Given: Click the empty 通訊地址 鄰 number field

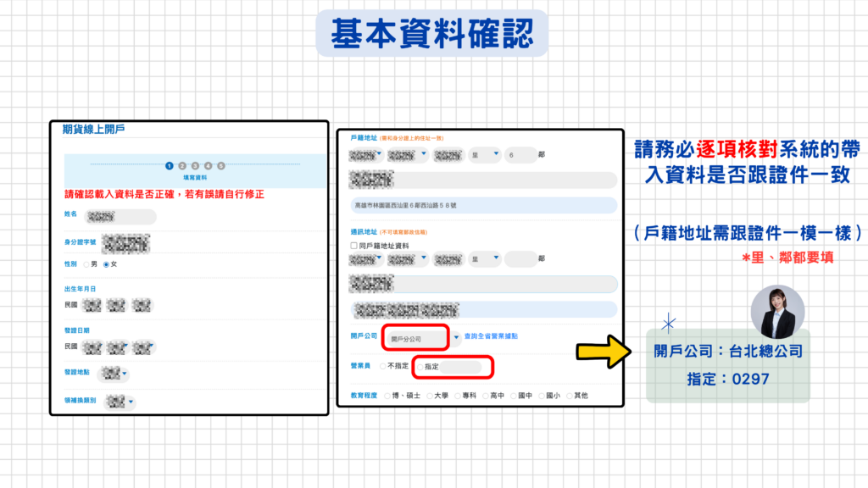Looking at the screenshot, I should (x=520, y=259).
